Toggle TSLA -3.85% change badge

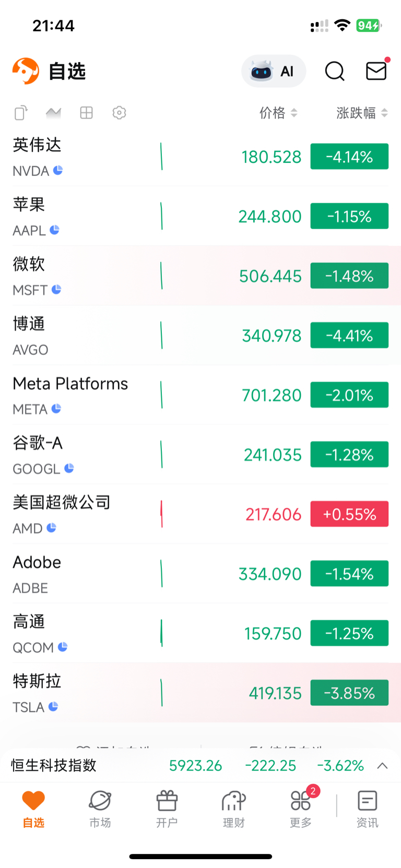(349, 693)
